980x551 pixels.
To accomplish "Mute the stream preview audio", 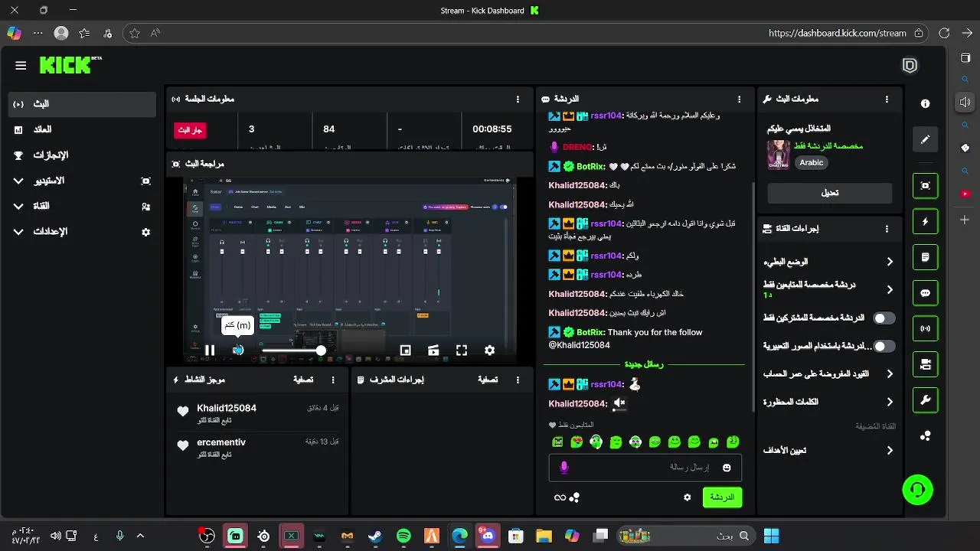I will (238, 350).
